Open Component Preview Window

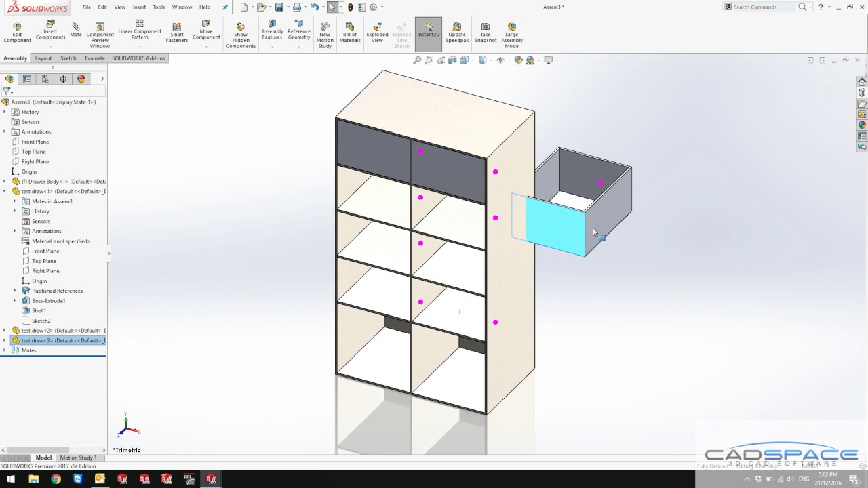point(100,36)
